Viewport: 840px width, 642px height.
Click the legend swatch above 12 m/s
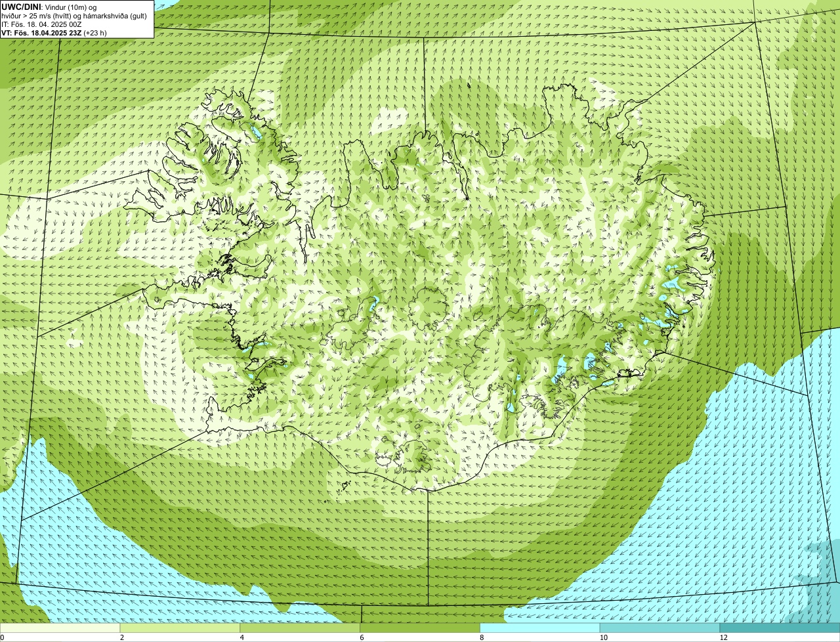[780, 628]
